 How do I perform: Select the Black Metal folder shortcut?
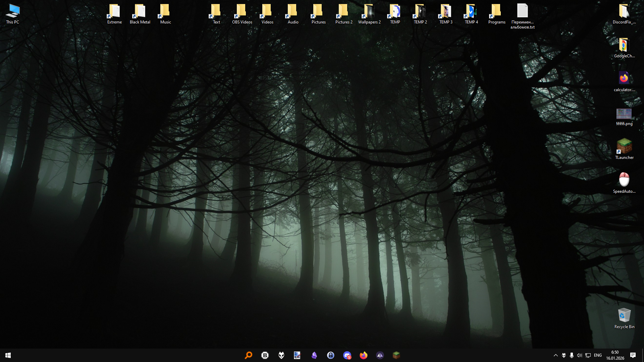tap(140, 14)
